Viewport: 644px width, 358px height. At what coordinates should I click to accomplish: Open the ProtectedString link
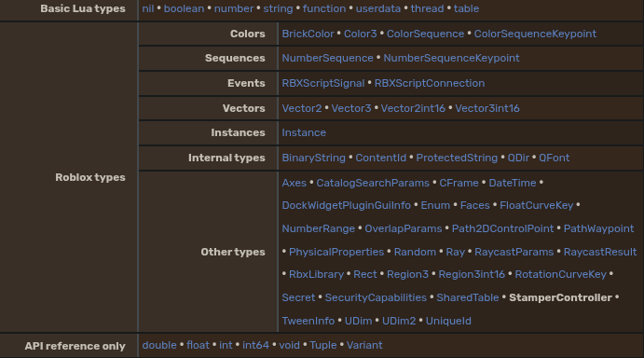(457, 158)
